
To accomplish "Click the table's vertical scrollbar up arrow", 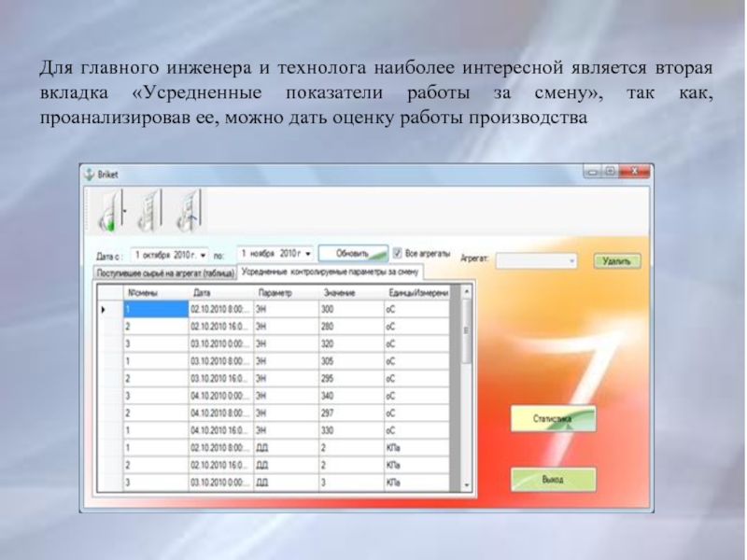I will pos(466,290).
